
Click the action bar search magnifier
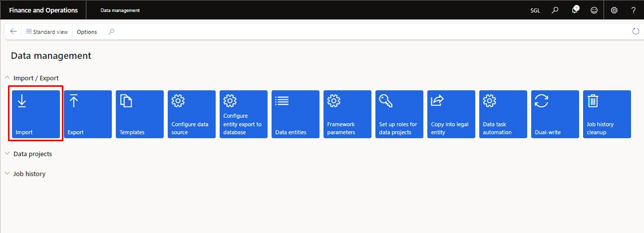111,31
